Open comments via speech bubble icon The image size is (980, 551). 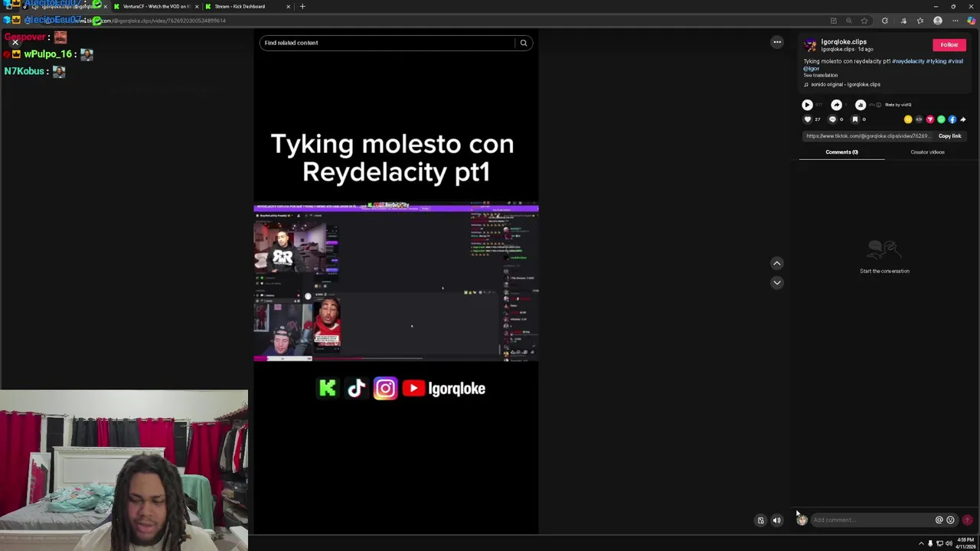[x=832, y=119]
